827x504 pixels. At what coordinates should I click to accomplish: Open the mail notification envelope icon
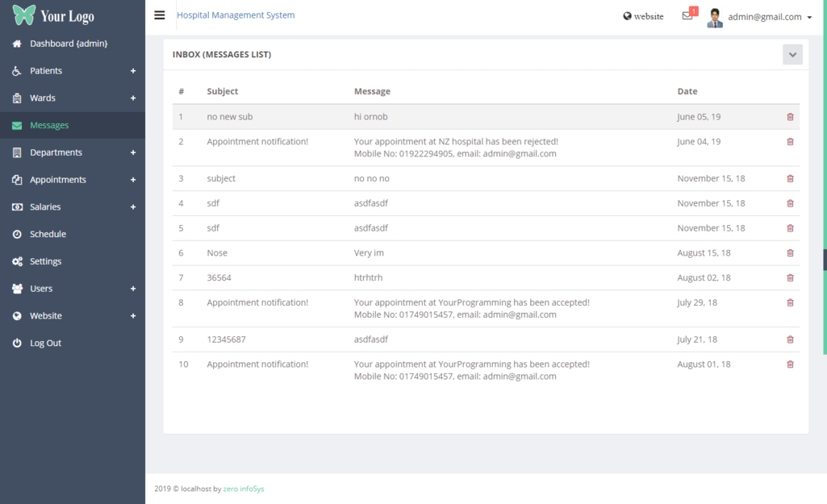point(687,16)
